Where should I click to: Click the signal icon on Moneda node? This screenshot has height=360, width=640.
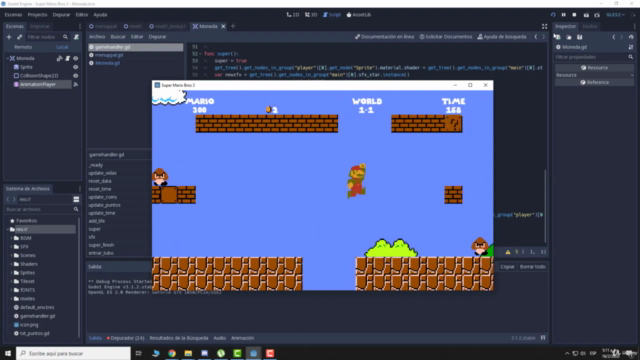(59, 58)
